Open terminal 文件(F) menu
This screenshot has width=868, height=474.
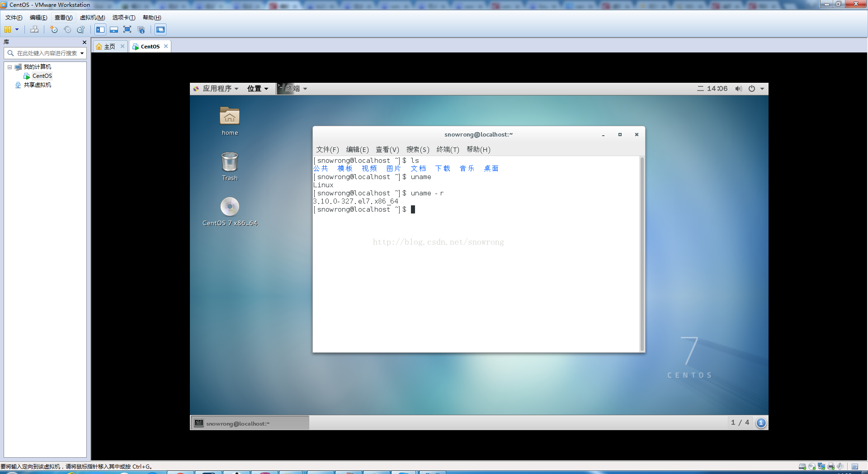point(327,150)
